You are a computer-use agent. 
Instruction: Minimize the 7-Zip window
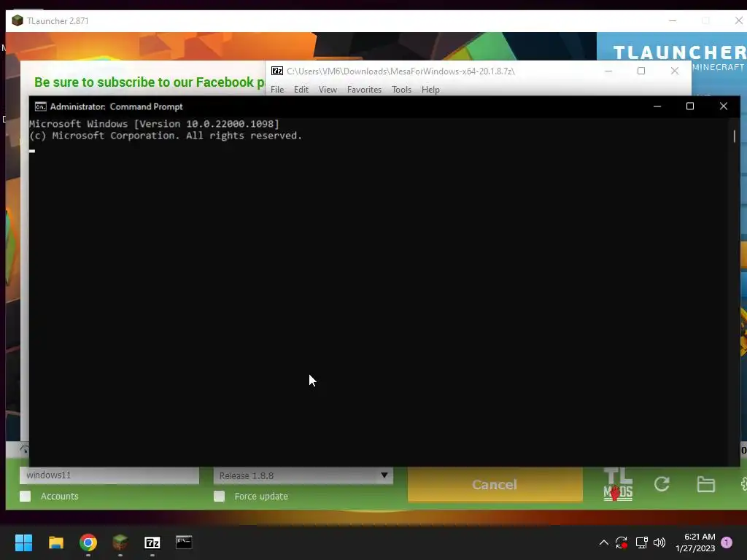(x=608, y=71)
